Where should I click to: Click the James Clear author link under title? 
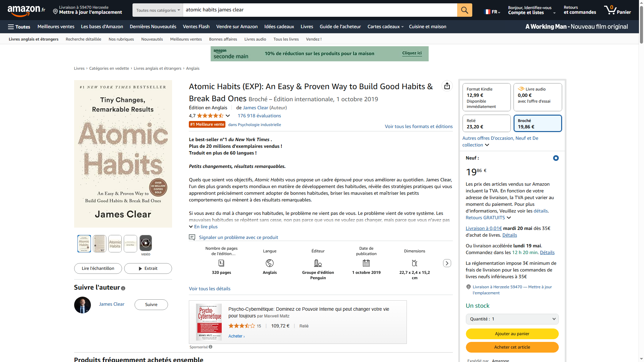pyautogui.click(x=255, y=108)
